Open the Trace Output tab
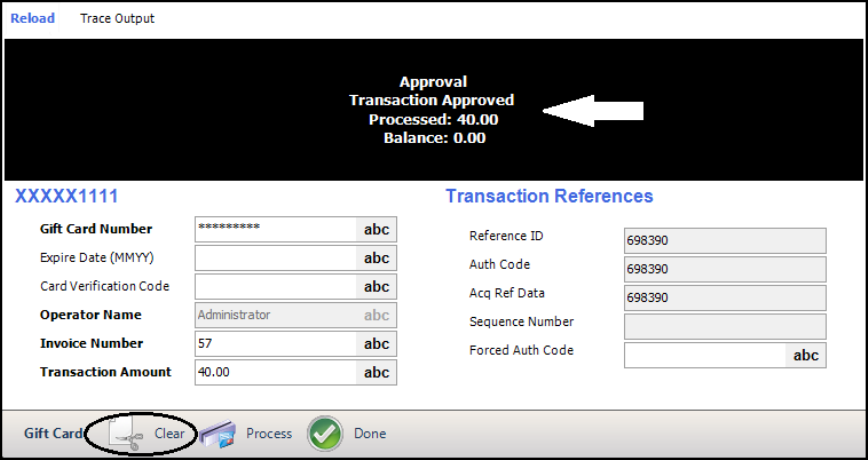This screenshot has width=868, height=460. [x=117, y=18]
